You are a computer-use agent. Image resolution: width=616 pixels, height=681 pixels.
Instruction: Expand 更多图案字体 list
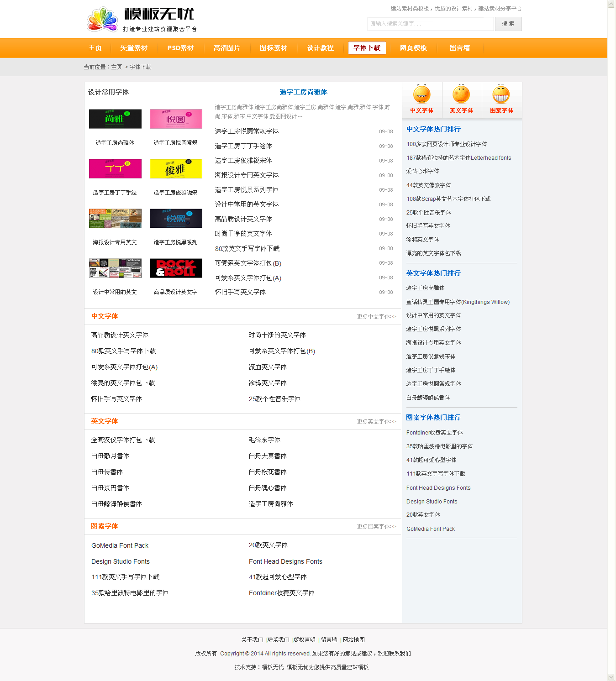point(376,526)
